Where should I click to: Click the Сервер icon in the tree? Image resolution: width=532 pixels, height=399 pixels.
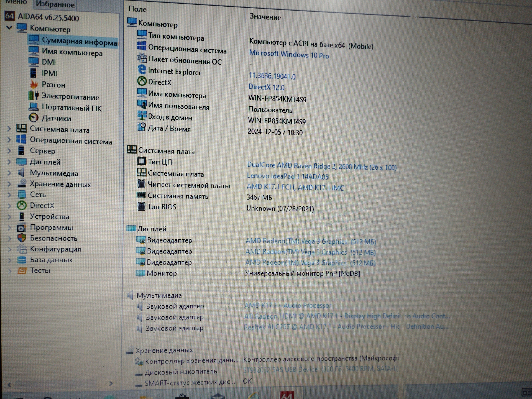pyautogui.click(x=21, y=150)
